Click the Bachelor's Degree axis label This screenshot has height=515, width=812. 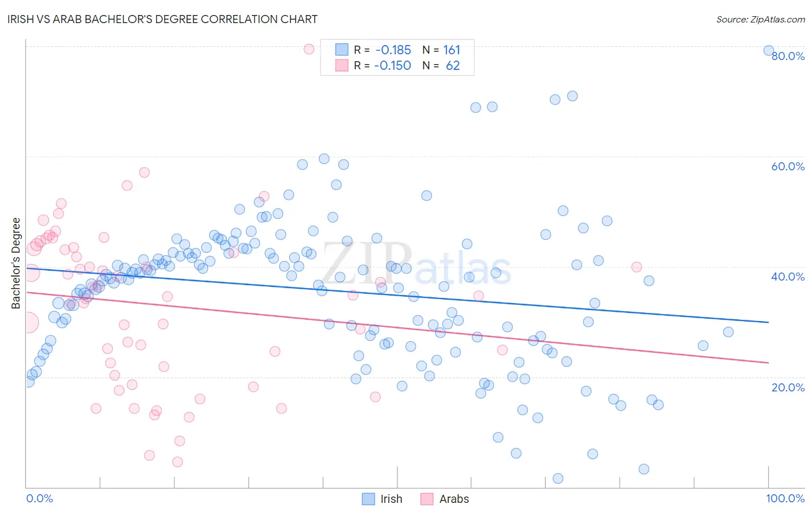point(16,263)
